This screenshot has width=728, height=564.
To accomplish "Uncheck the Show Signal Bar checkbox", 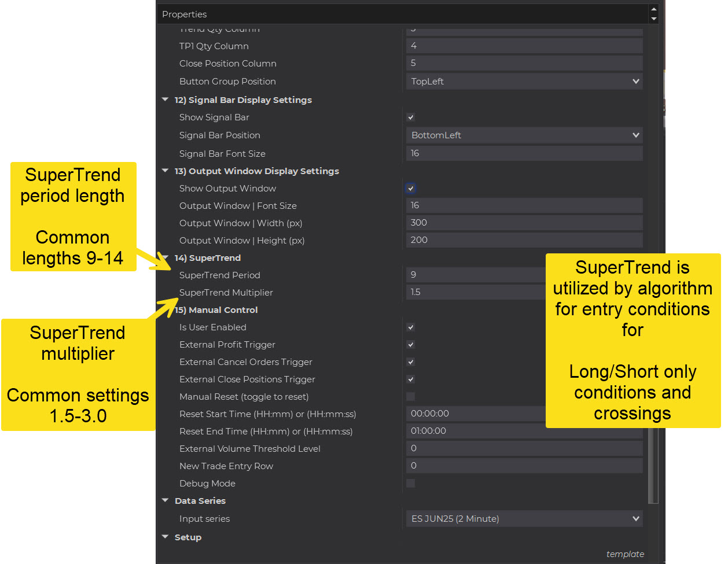I will [x=411, y=117].
